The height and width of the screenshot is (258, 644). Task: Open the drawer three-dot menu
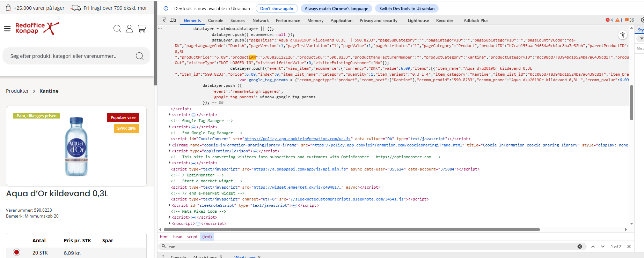(x=163, y=256)
